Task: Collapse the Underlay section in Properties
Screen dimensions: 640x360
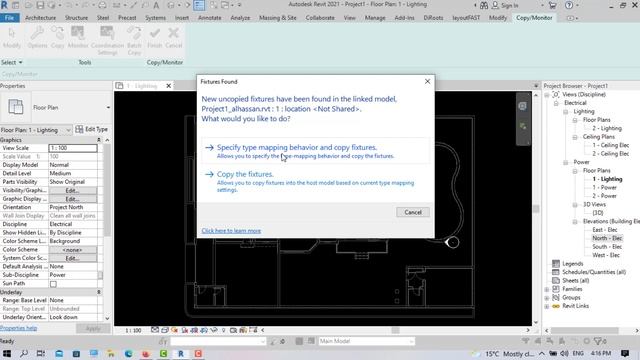Action: 98,292
